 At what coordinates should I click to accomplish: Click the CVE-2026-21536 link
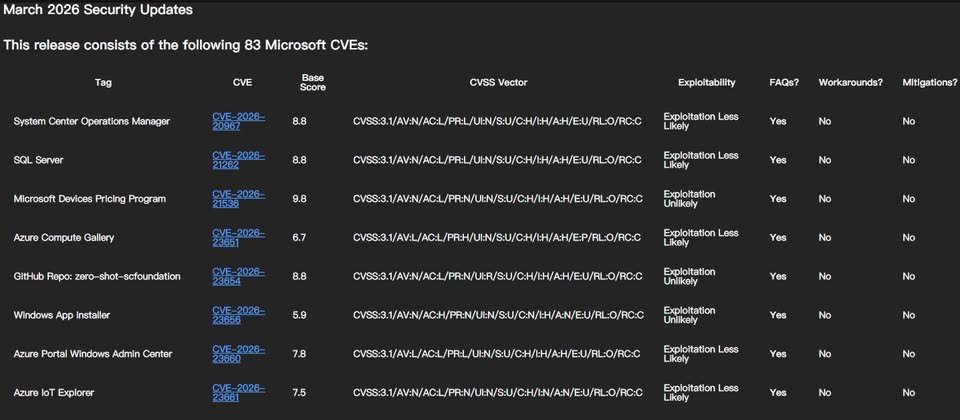(x=238, y=199)
